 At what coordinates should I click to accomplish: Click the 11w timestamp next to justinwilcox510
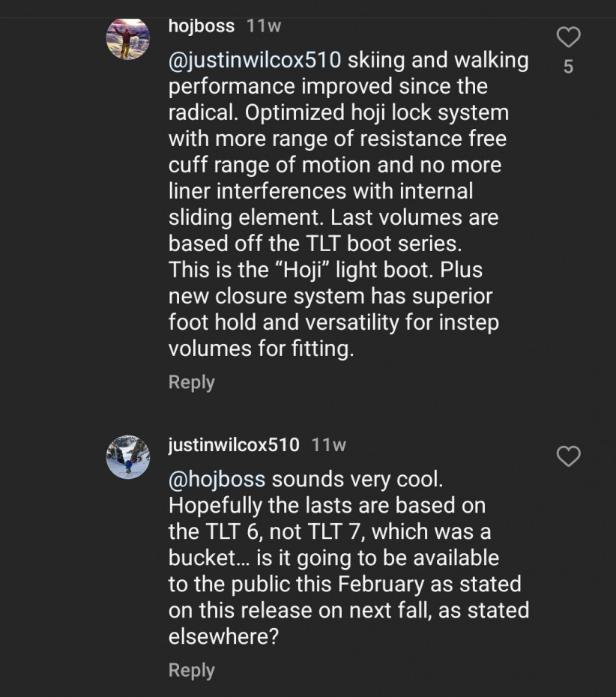328,444
